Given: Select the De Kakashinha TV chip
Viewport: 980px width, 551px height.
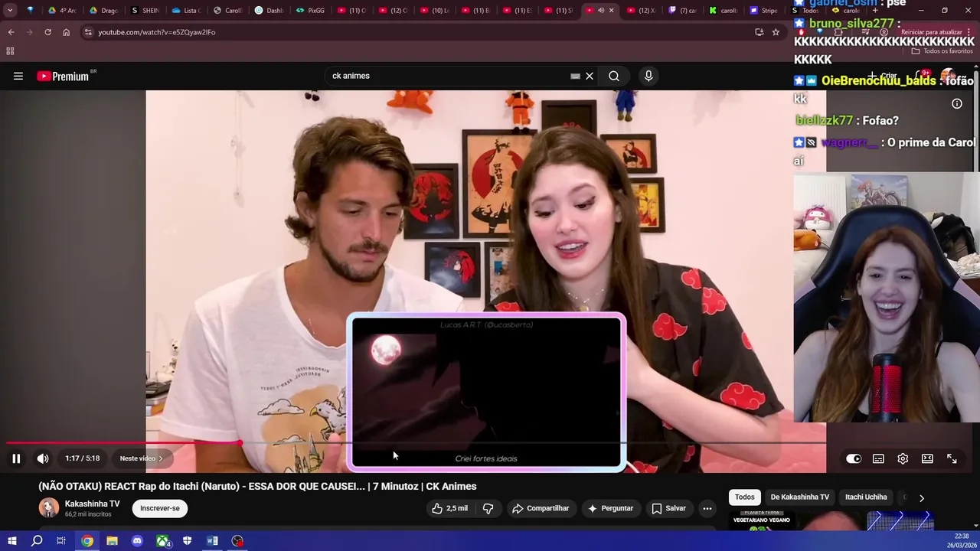Looking at the screenshot, I should pos(799,497).
